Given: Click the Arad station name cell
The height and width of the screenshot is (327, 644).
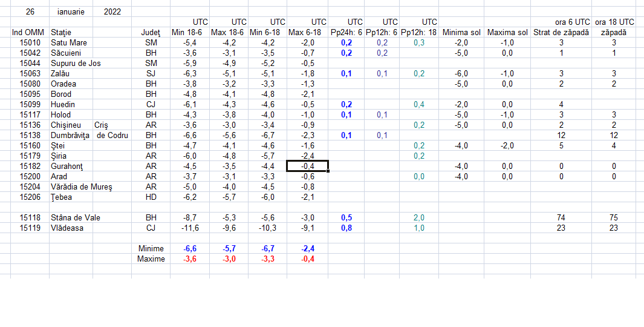Looking at the screenshot, I should (x=71, y=176).
